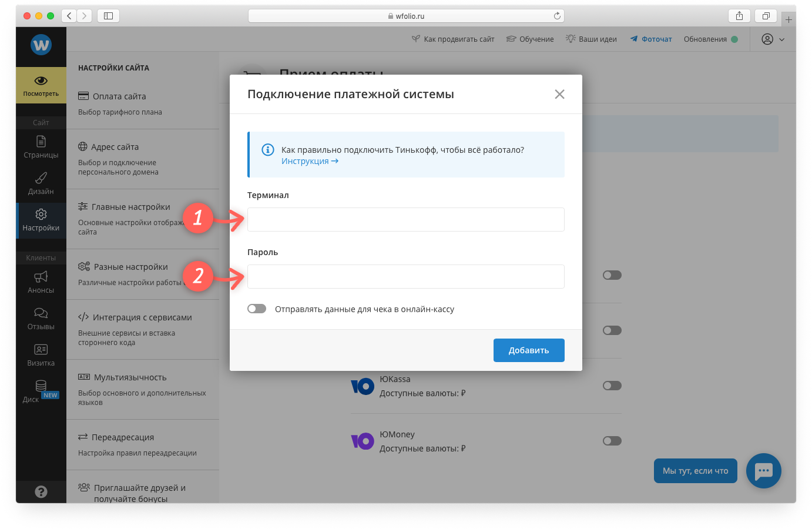This screenshot has width=812, height=529.
Task: Toggle Safari sidebar button
Action: (x=108, y=16)
